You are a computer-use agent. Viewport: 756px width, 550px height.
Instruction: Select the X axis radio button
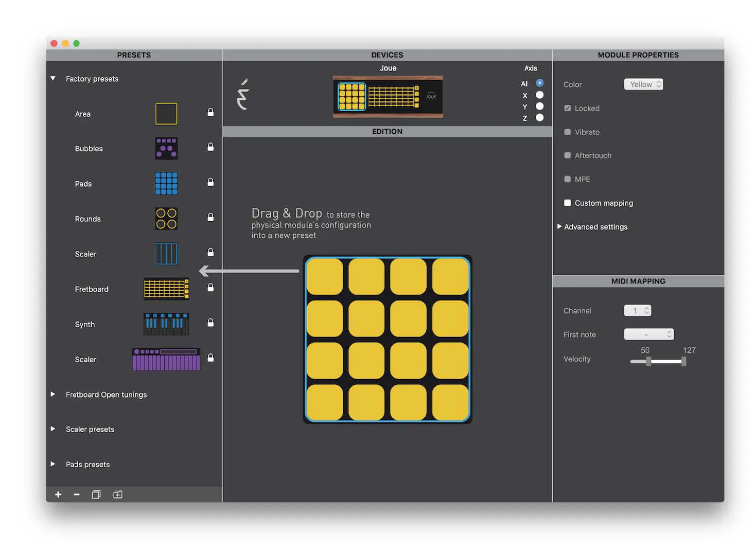pos(539,95)
